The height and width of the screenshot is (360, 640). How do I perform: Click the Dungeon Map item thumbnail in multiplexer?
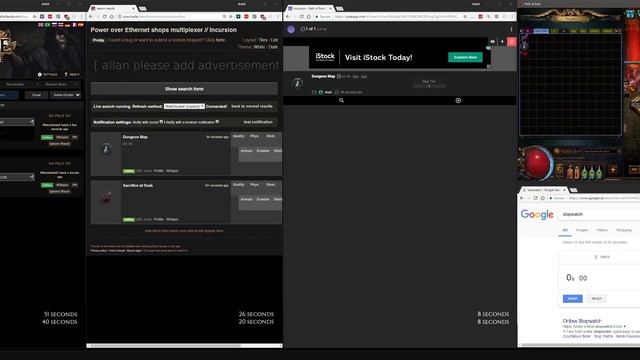pyautogui.click(x=106, y=149)
